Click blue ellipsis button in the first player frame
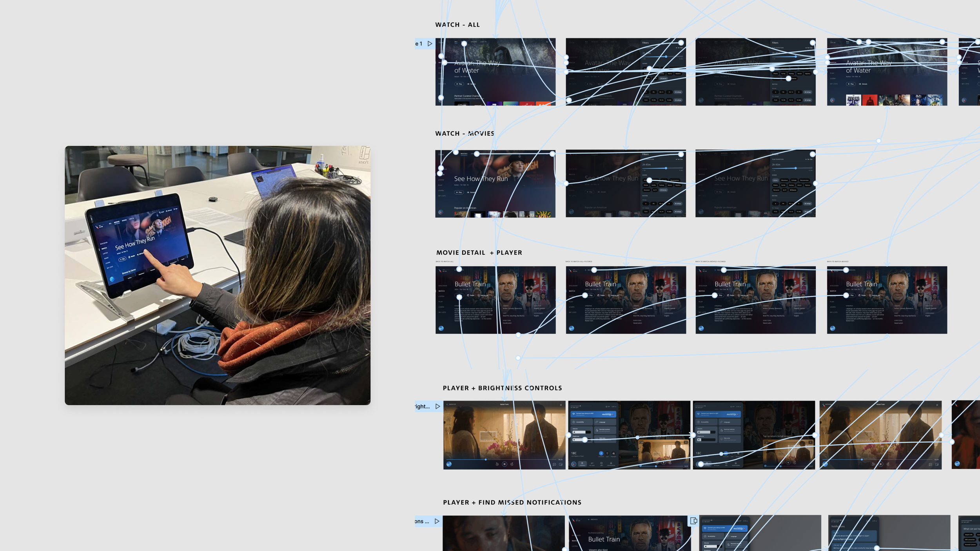The width and height of the screenshot is (980, 551). pos(449,464)
